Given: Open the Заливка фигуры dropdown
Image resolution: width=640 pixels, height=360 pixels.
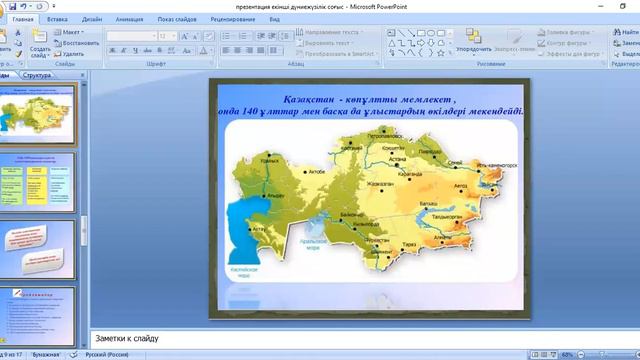Looking at the screenshot, I should 566,32.
